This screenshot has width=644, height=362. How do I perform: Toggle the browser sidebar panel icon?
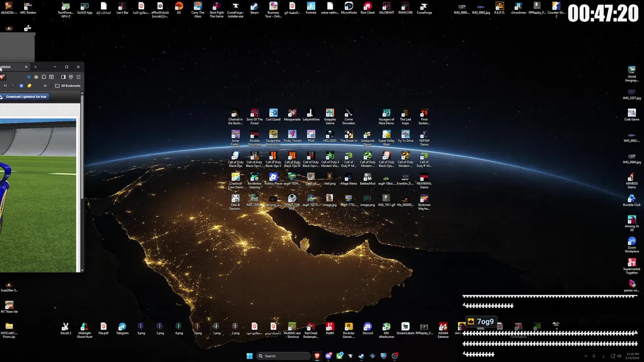(x=63, y=77)
